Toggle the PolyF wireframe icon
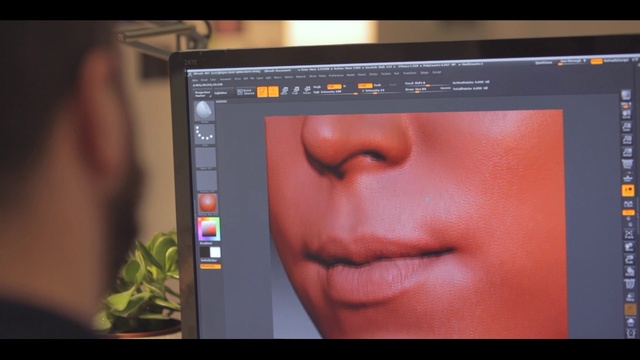Image resolution: width=640 pixels, height=360 pixels. pyautogui.click(x=630, y=284)
